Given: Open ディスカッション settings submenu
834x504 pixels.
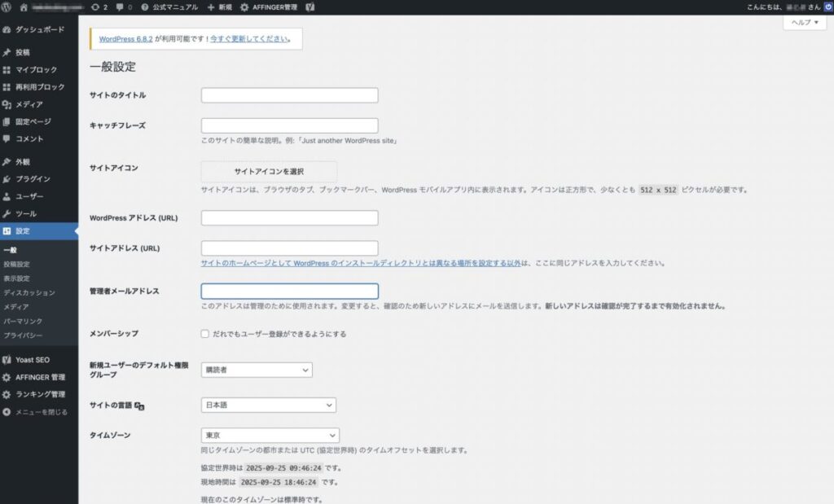Looking at the screenshot, I should tap(29, 292).
